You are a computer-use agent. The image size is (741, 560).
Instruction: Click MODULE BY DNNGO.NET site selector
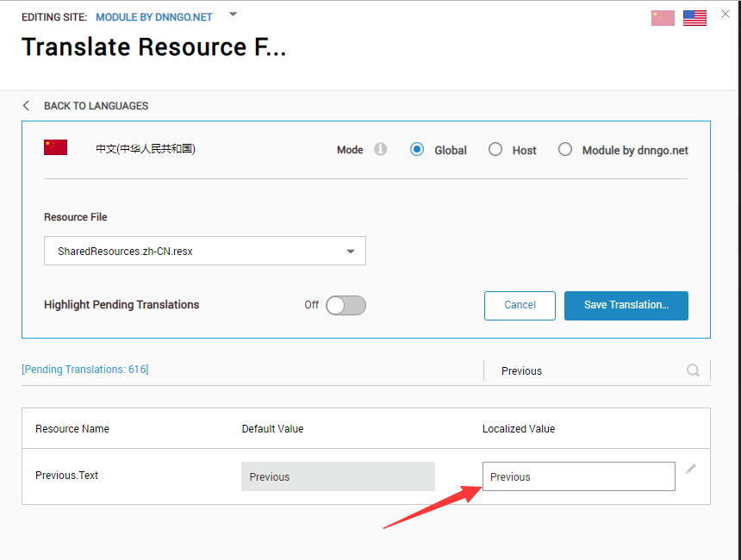pyautogui.click(x=154, y=17)
